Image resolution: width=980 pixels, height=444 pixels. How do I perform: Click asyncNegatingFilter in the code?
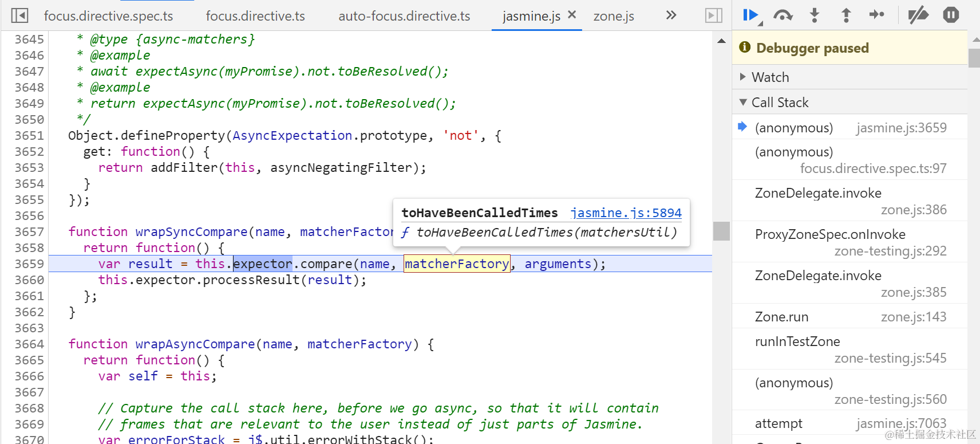coord(341,167)
